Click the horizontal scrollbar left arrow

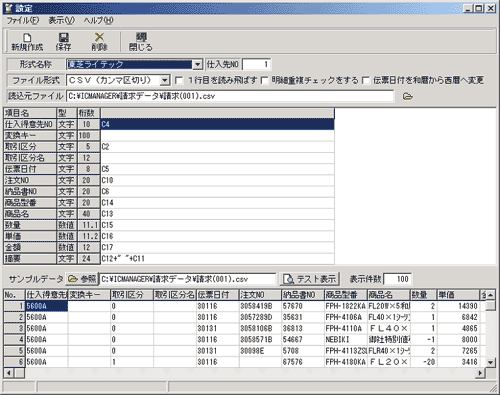[9, 373]
